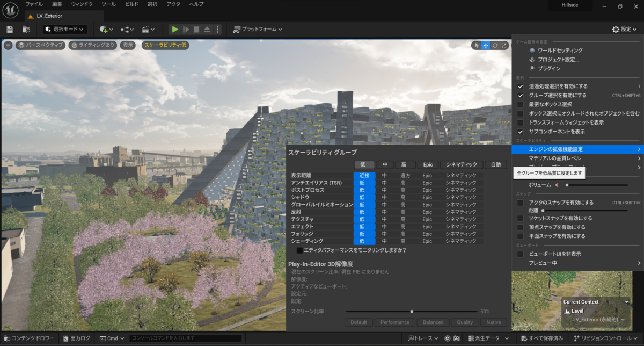
Task: Click the skip frame playback icon
Action: [x=186, y=29]
